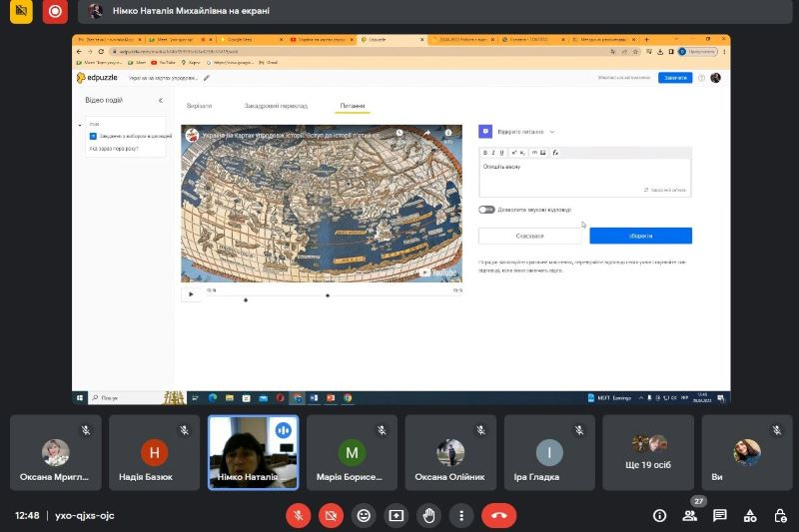Click the YouTube logo on video
The width and height of the screenshot is (799, 532).
[437, 272]
